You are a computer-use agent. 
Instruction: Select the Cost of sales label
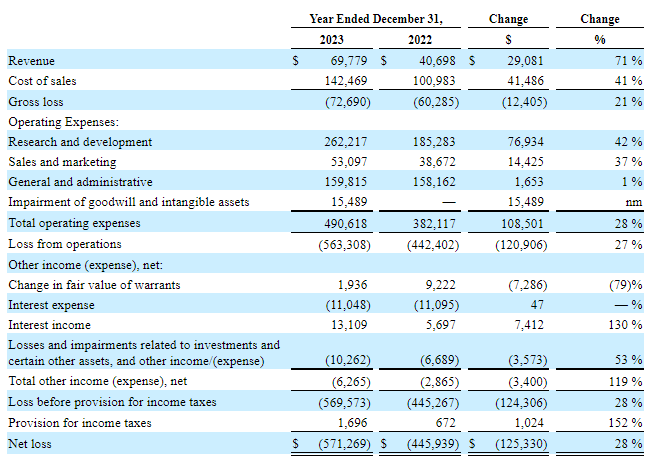click(42, 81)
